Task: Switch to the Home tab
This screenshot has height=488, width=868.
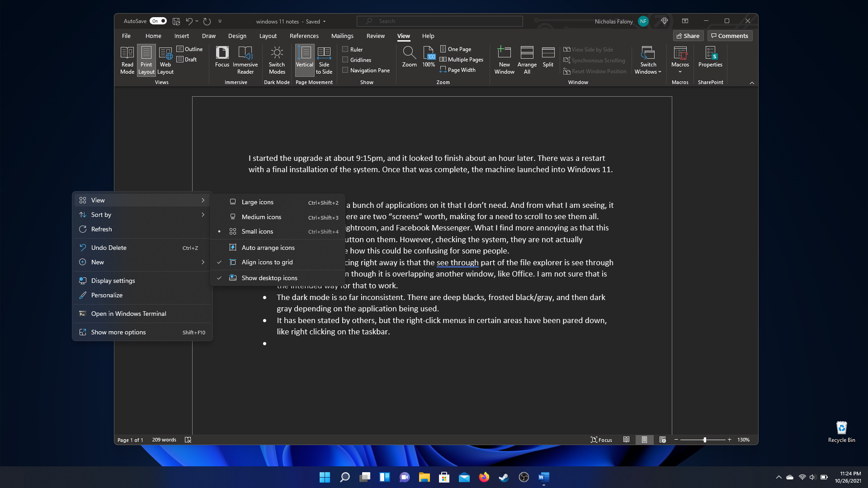Action: [153, 36]
